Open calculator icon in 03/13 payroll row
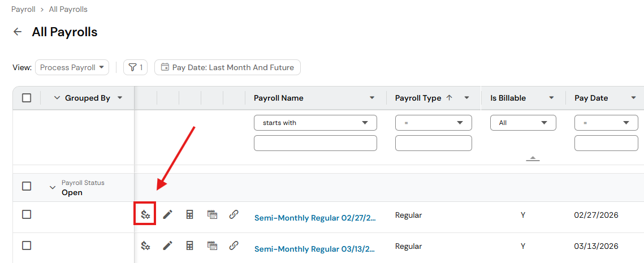 coord(190,245)
